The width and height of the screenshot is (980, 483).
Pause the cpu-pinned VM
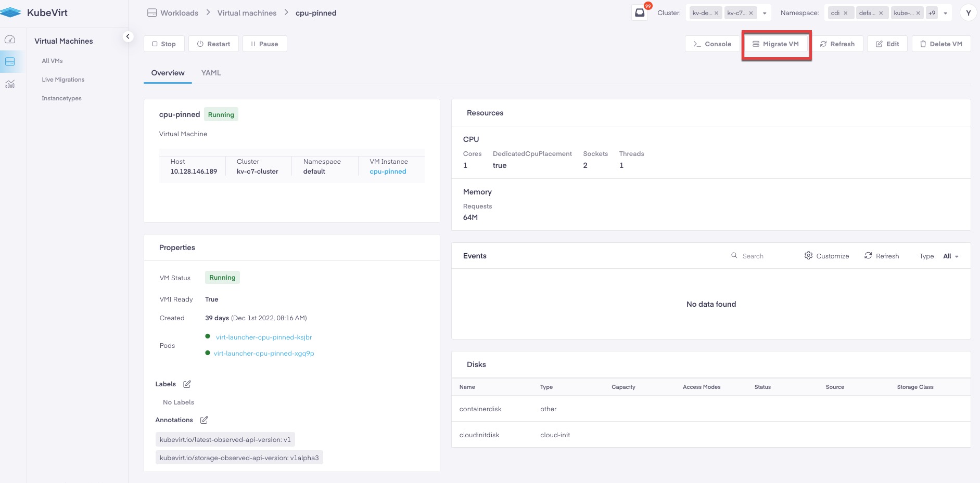click(265, 44)
